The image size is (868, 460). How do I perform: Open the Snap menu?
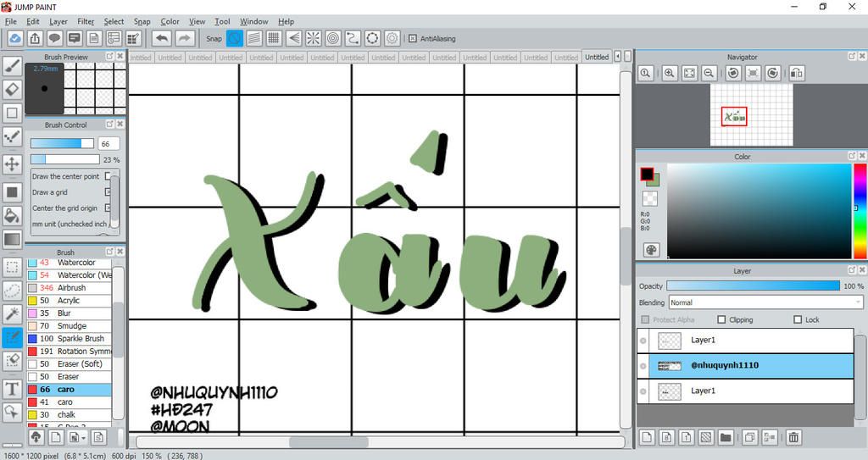pyautogui.click(x=142, y=21)
